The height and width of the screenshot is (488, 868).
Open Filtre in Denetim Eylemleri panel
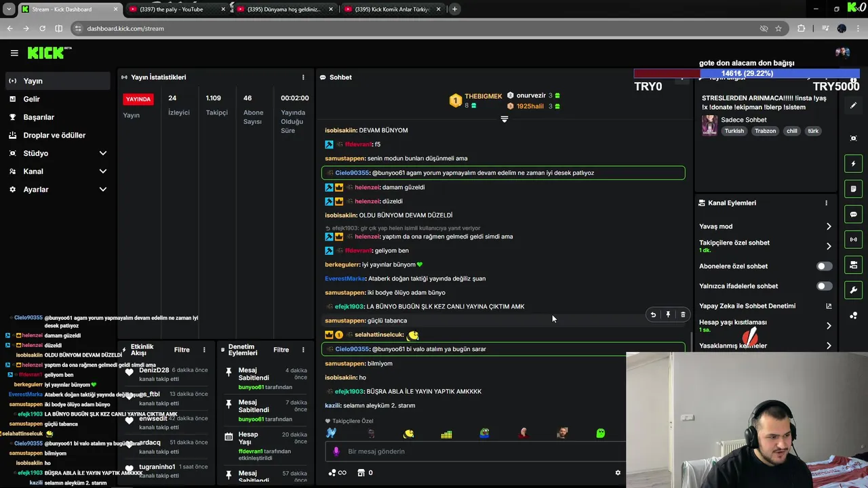coord(281,350)
